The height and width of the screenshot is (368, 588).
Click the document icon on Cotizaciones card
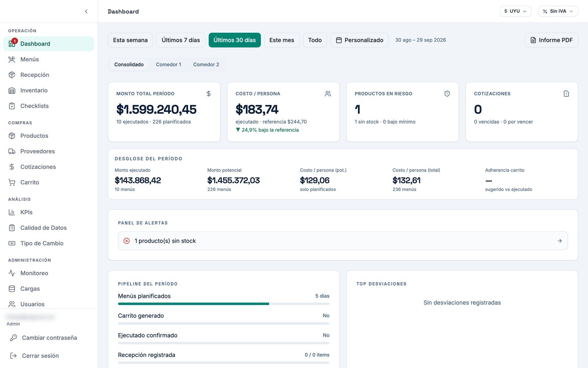[x=566, y=94]
